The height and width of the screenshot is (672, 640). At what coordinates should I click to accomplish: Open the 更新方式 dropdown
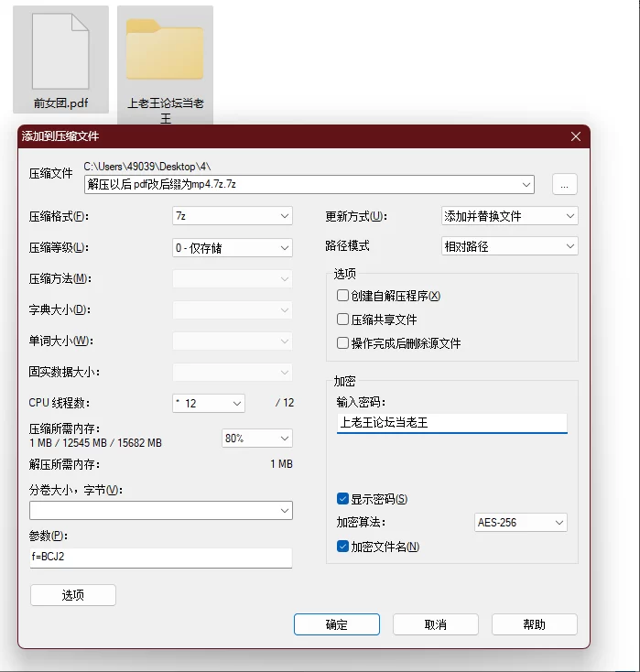[510, 216]
